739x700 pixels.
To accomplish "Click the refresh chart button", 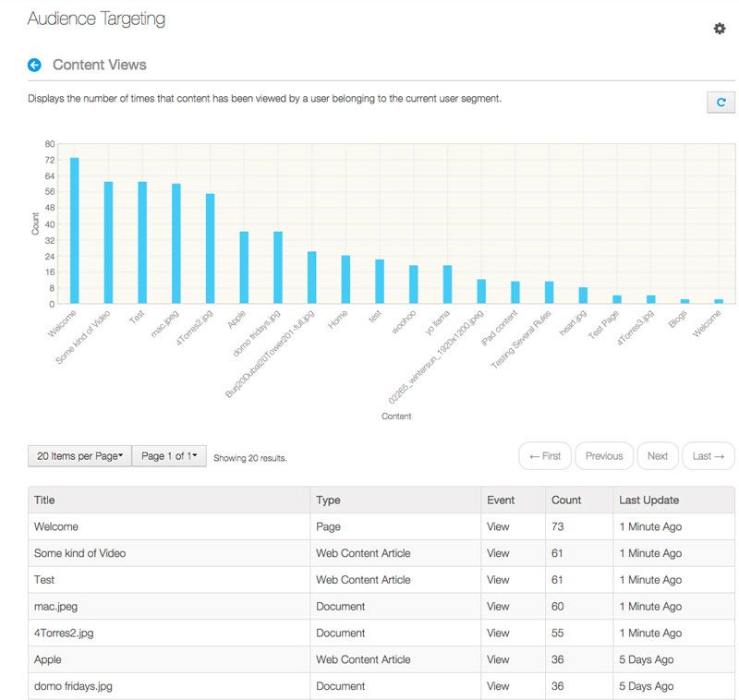I will pos(721,103).
